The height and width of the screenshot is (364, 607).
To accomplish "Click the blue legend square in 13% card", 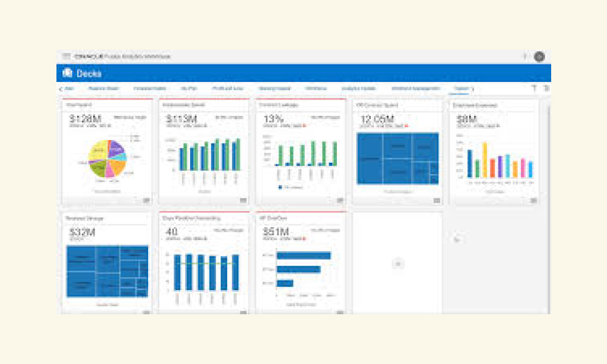I will [x=280, y=187].
